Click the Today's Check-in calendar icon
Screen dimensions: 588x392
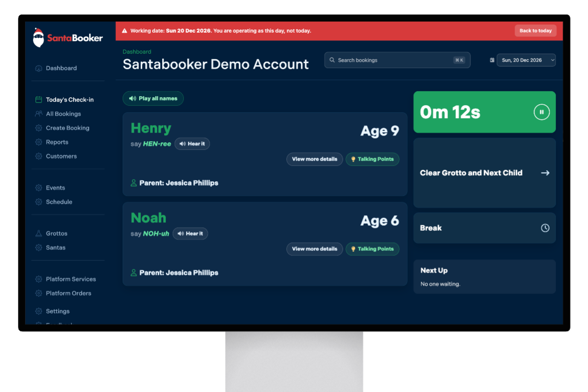pos(39,100)
